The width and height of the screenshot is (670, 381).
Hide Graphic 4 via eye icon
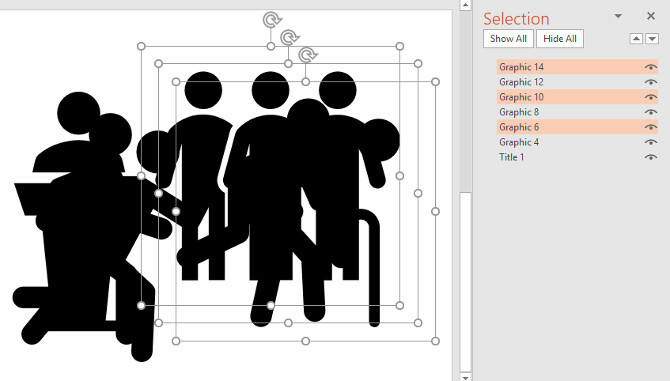[650, 142]
